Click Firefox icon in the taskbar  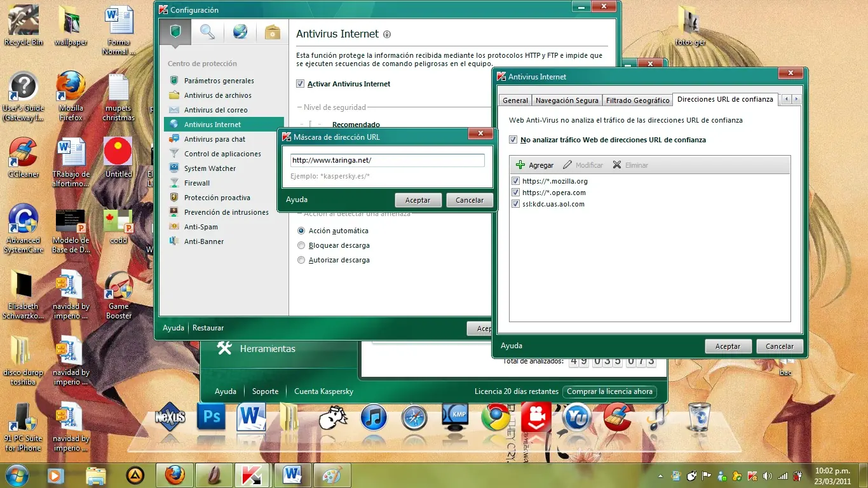(175, 475)
